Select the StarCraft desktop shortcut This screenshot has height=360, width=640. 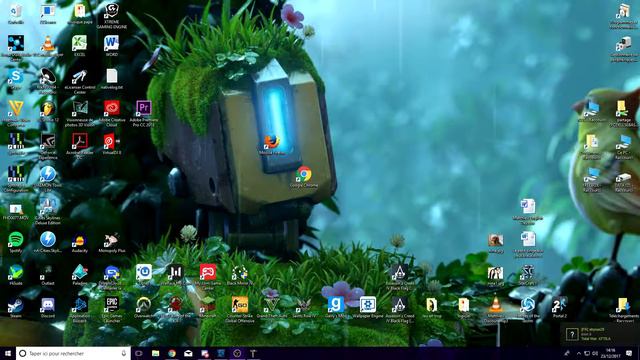point(527,275)
